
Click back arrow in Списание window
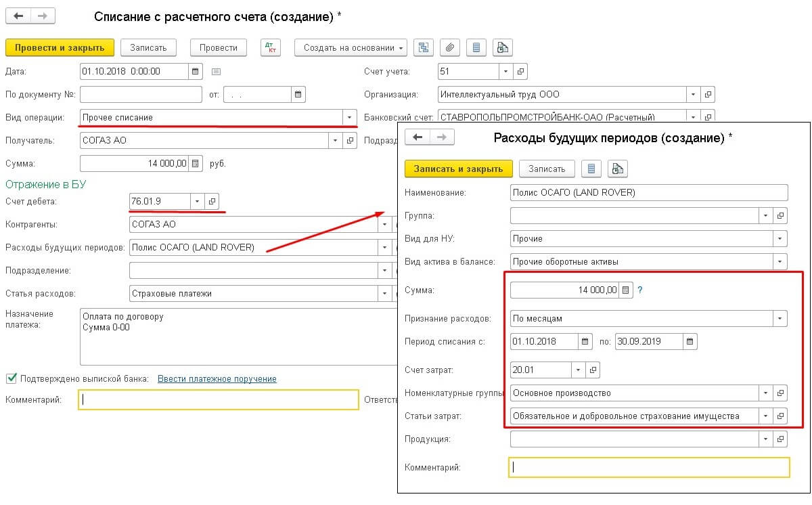click(18, 16)
